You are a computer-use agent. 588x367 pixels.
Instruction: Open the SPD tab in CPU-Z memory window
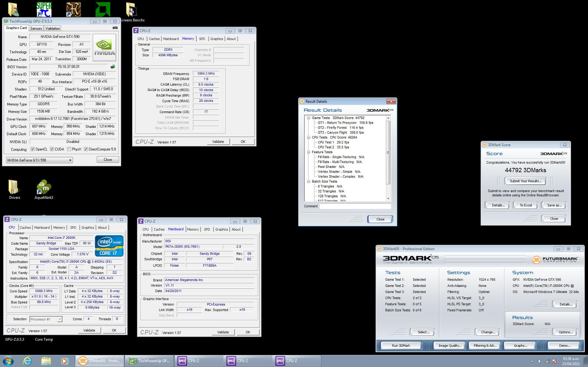click(202, 39)
